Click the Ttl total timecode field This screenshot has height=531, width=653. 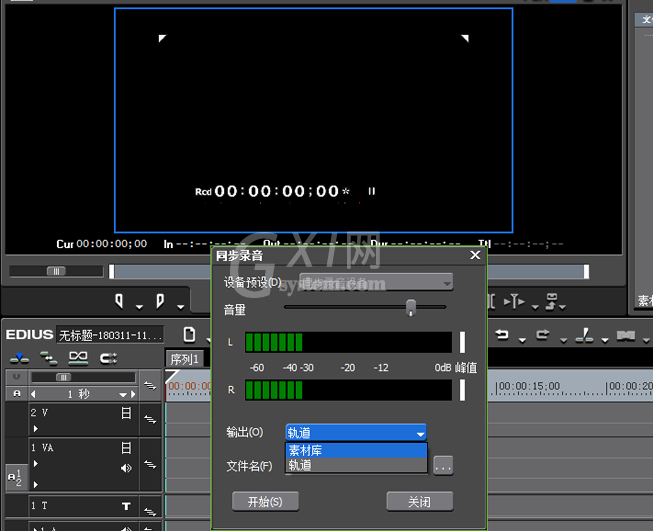pyautogui.click(x=527, y=244)
